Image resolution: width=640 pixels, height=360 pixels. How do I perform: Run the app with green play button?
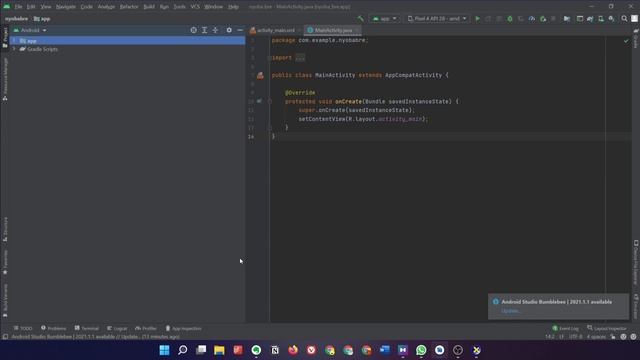(477, 19)
